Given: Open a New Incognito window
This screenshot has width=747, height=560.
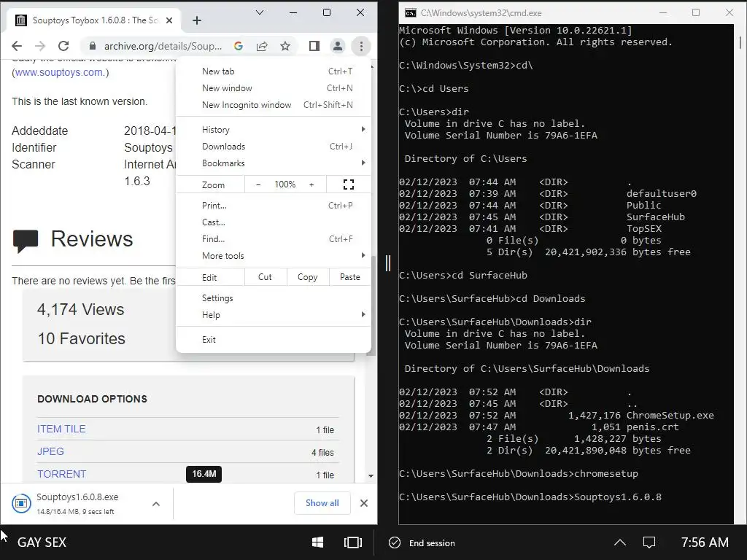Looking at the screenshot, I should click(x=274, y=105).
